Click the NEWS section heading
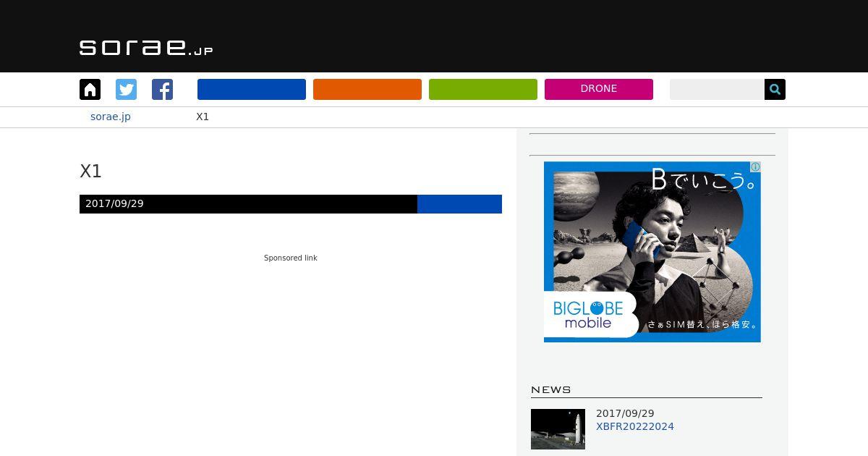This screenshot has width=868, height=456. [x=551, y=389]
